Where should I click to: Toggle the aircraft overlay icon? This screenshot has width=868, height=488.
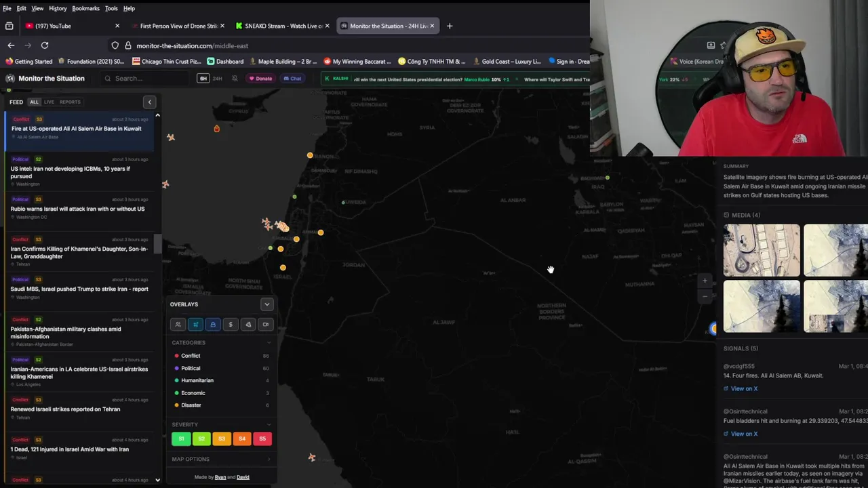point(195,325)
